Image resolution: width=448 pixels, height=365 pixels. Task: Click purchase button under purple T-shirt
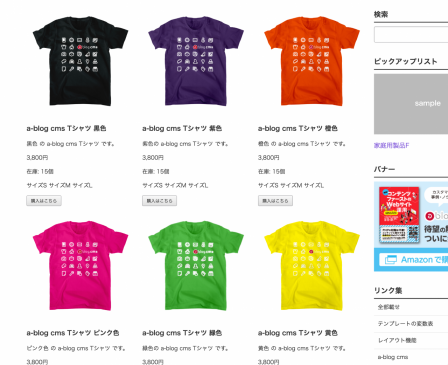click(x=160, y=201)
